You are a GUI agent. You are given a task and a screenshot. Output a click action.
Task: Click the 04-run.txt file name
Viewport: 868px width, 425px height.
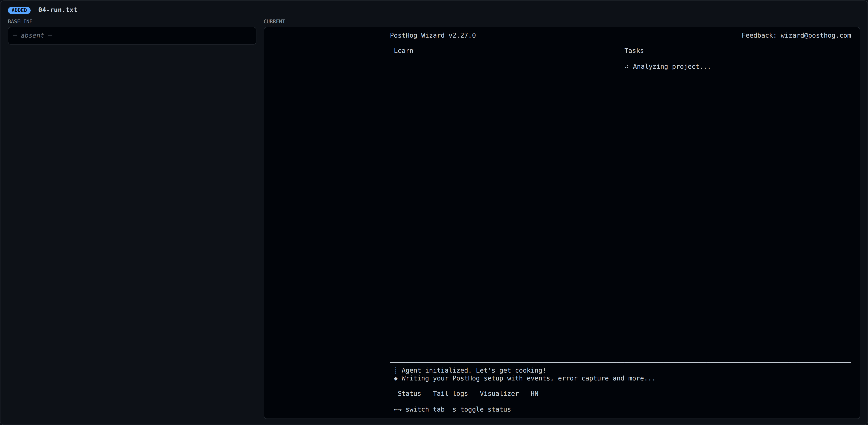pyautogui.click(x=58, y=10)
